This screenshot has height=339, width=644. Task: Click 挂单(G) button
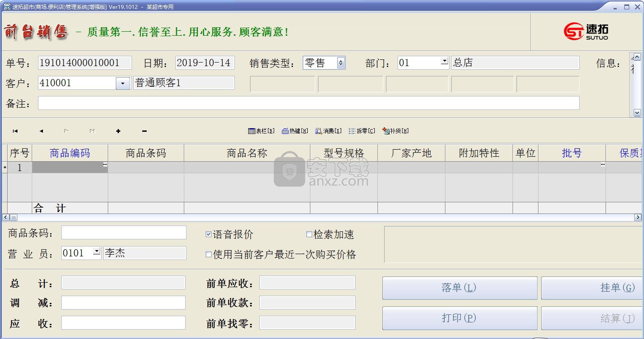(x=593, y=288)
